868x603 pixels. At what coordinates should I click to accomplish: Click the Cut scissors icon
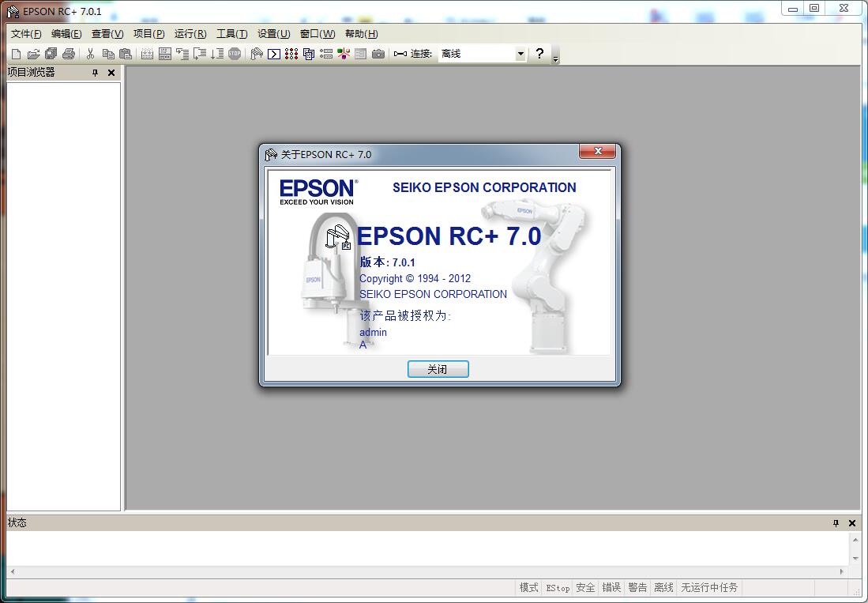tap(90, 54)
